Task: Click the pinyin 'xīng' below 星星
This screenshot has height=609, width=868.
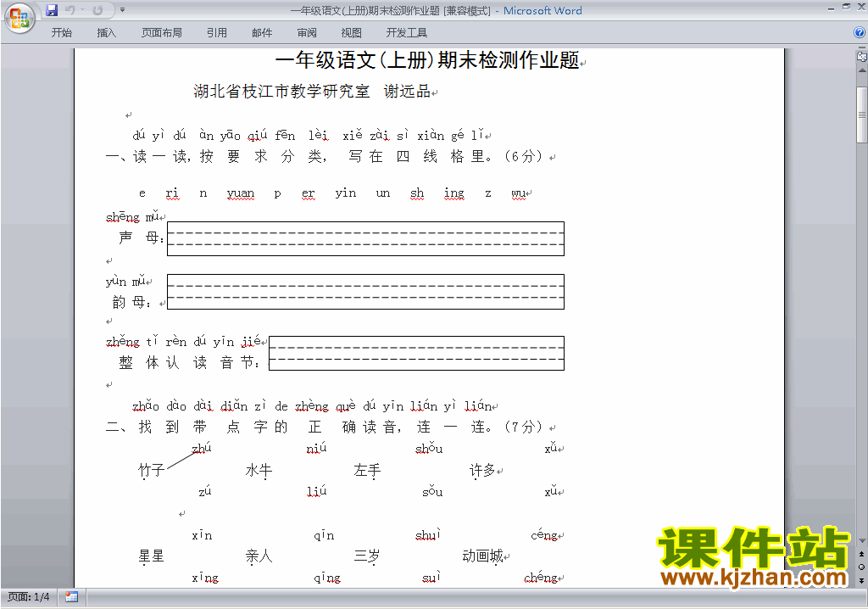Action: pos(205,578)
